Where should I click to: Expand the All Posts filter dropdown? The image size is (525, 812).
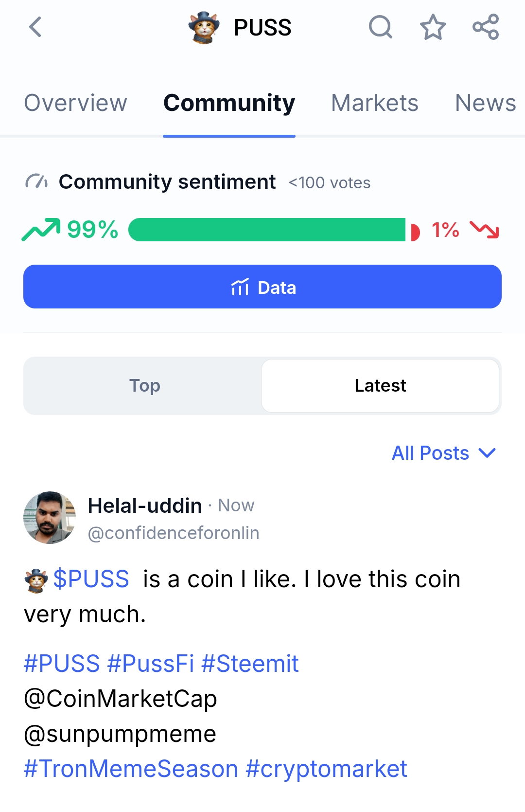pos(443,453)
